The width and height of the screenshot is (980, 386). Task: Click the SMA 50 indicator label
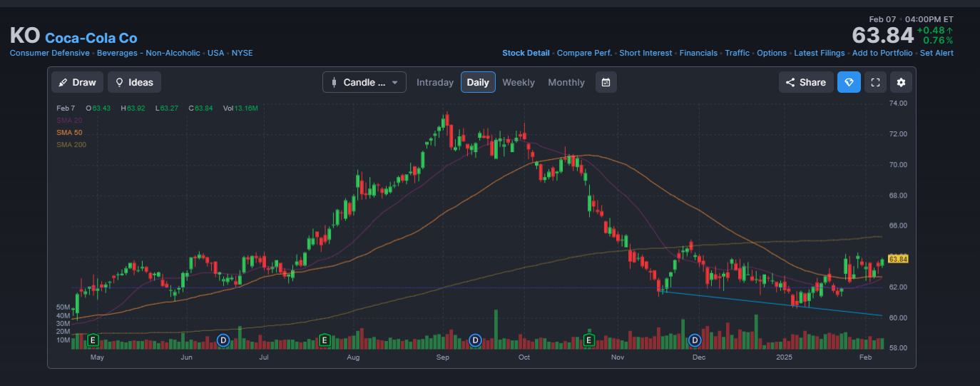69,133
